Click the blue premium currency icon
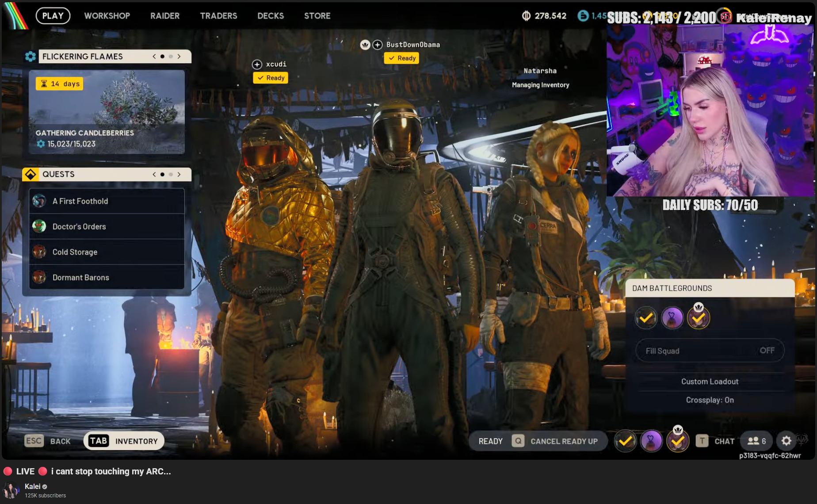The height and width of the screenshot is (504, 817). pos(583,16)
